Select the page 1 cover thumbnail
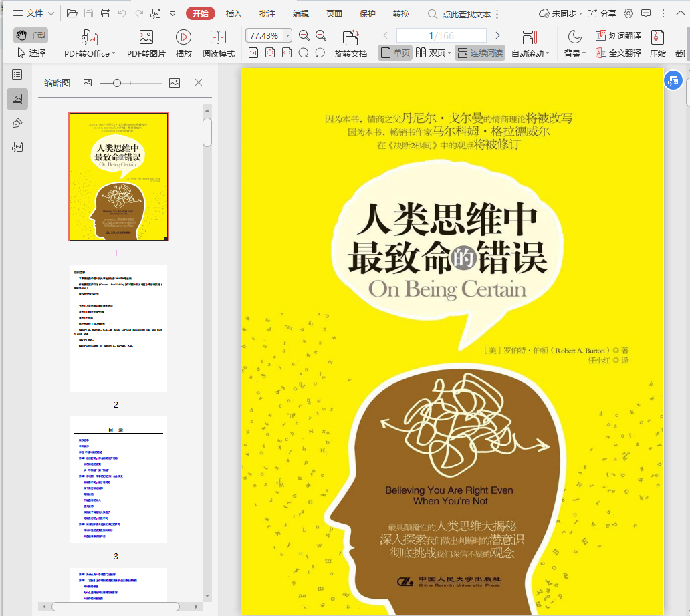Screen dimensions: 690x616 (x=118, y=176)
